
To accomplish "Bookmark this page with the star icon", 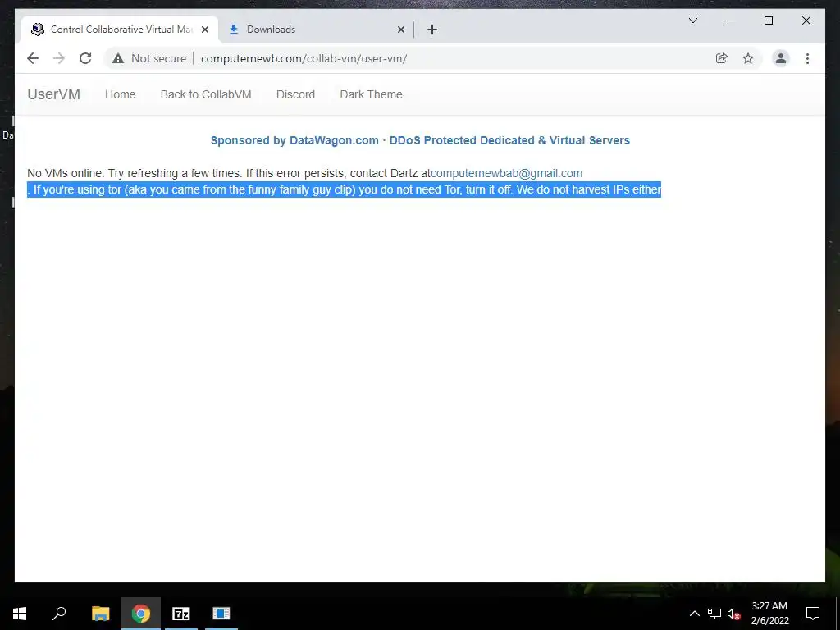I will [748, 58].
